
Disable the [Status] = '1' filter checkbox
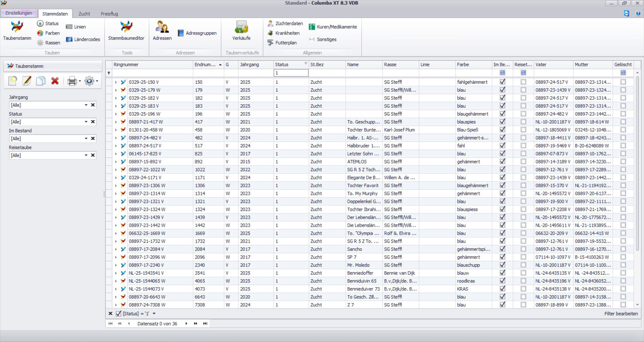tap(118, 314)
